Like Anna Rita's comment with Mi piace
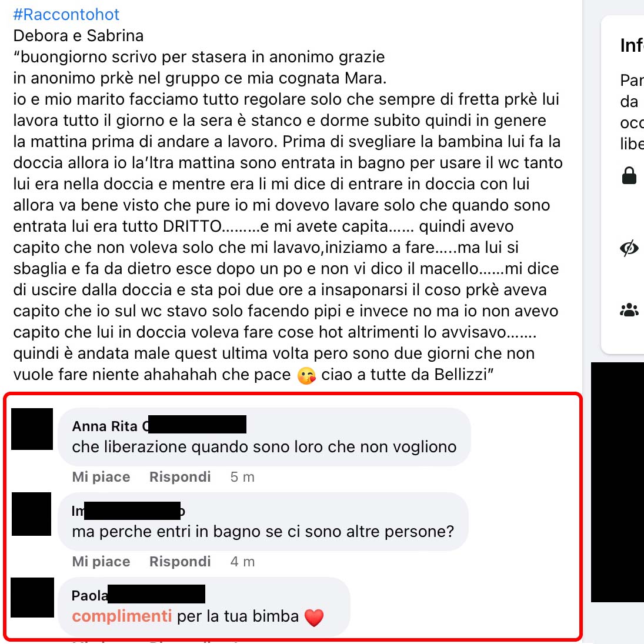The image size is (644, 644). [x=101, y=477]
